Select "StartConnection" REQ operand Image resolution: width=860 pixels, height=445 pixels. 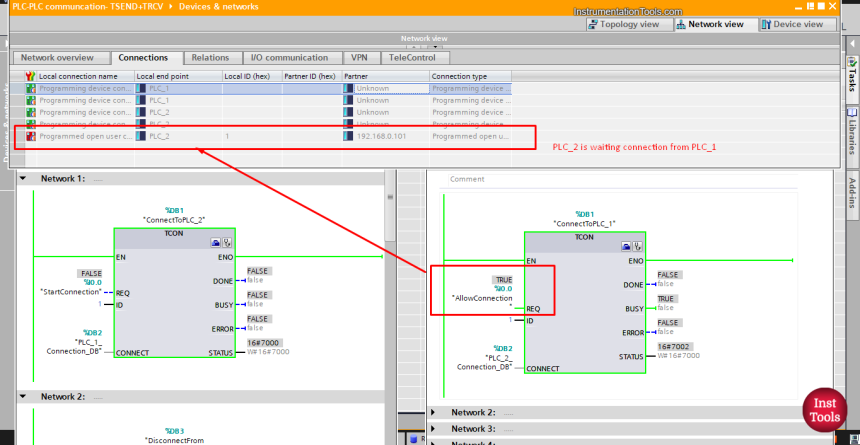[71, 292]
